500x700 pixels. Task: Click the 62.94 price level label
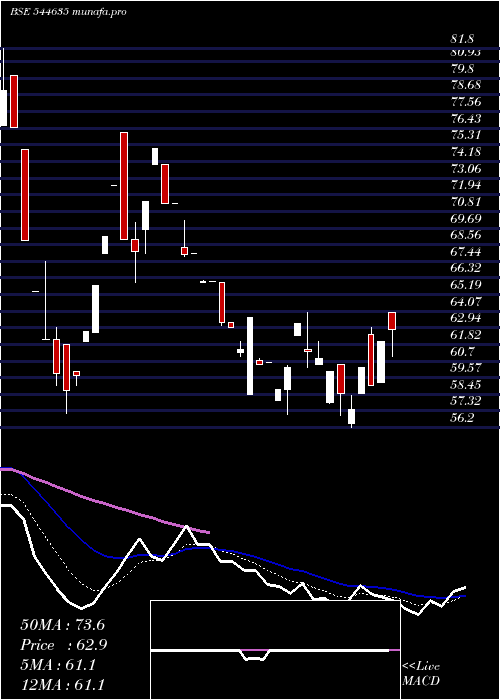(466, 318)
